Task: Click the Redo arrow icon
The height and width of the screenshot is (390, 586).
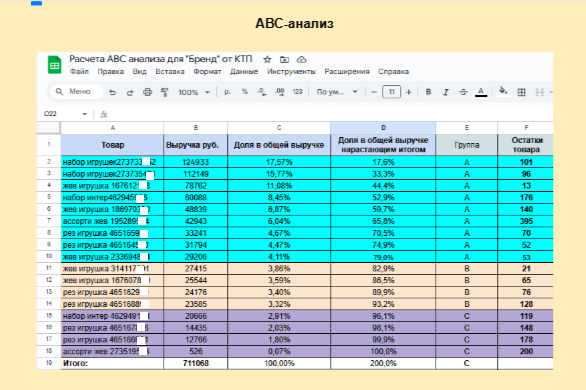Action: tap(130, 92)
